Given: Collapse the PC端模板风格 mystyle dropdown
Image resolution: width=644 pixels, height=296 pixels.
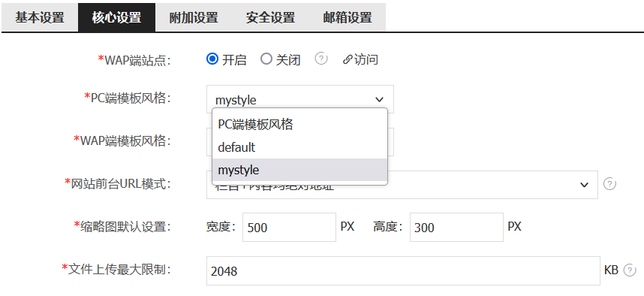Looking at the screenshot, I should 299,99.
